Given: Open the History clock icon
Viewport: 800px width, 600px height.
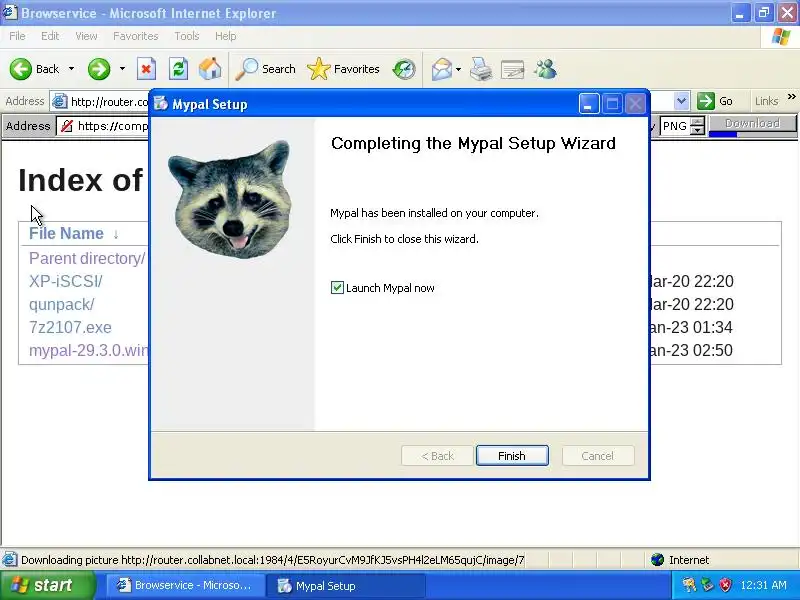Looking at the screenshot, I should pos(404,69).
